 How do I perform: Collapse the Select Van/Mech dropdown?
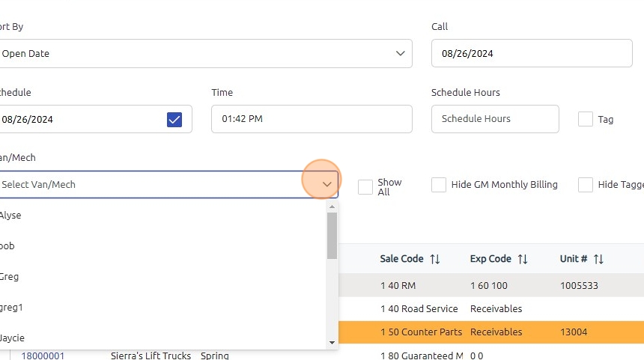(x=326, y=185)
